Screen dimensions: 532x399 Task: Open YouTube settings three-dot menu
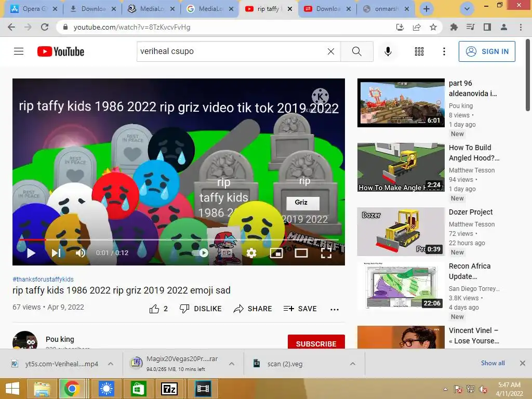pos(444,51)
